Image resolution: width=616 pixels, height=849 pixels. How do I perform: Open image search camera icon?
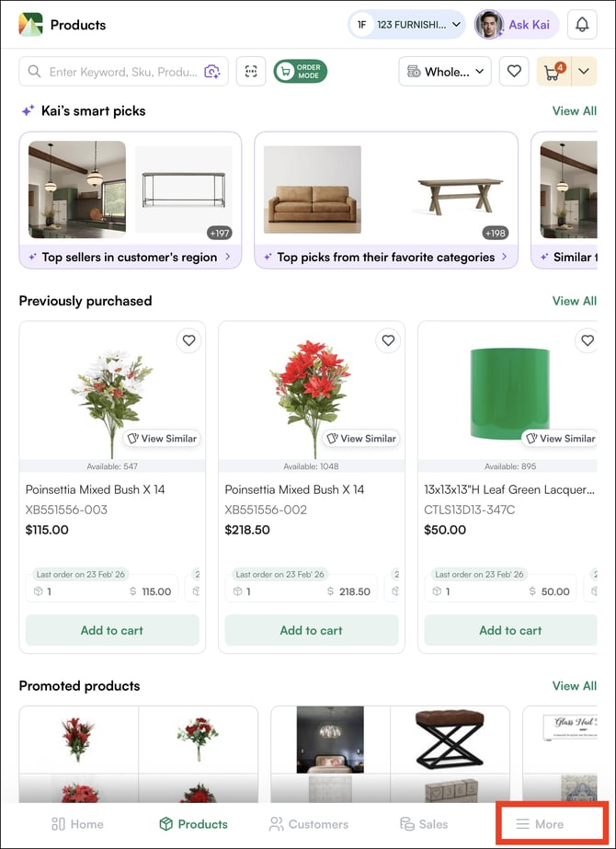pyautogui.click(x=212, y=72)
